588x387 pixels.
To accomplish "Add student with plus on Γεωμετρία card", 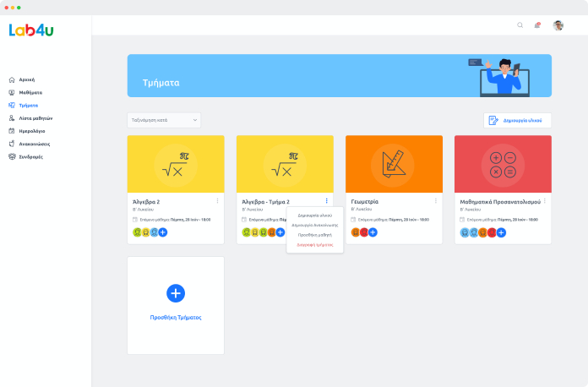I will pyautogui.click(x=372, y=232).
